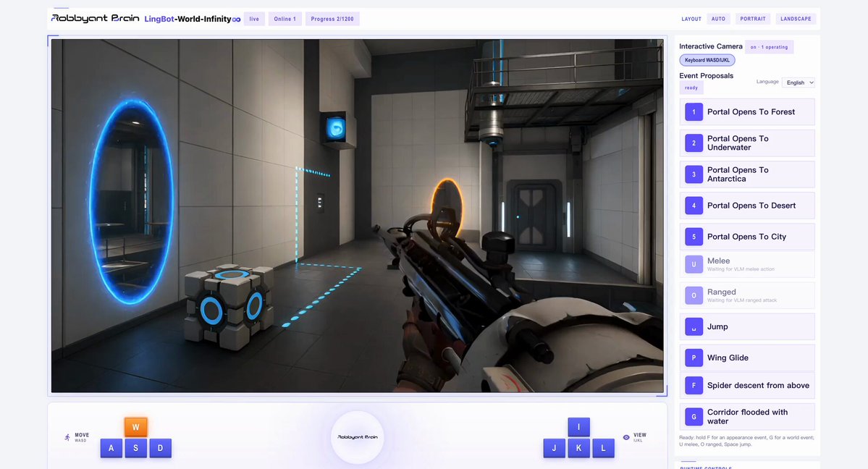Click the Event Proposals 'ready' badge

click(691, 88)
